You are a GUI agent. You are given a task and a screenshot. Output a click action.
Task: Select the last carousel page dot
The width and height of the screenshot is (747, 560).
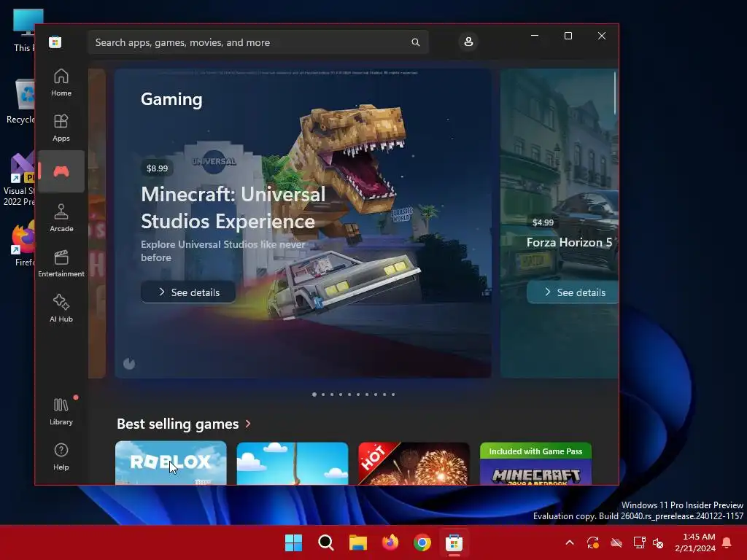coord(393,394)
